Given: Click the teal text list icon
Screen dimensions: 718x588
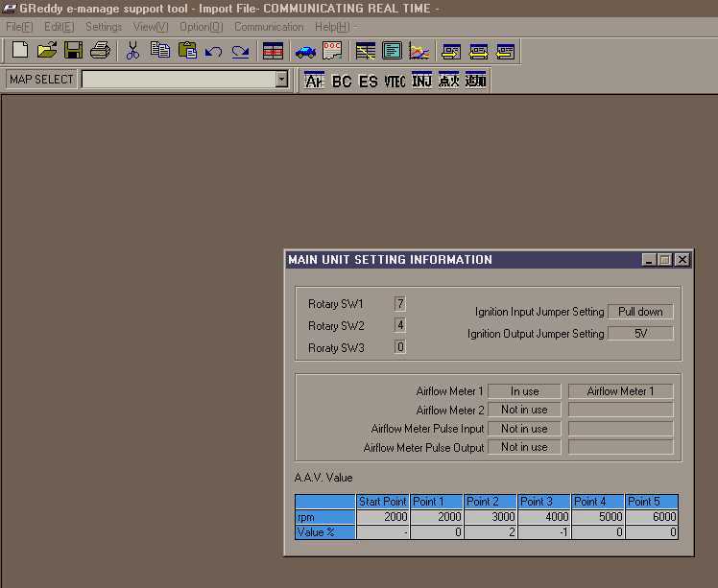Looking at the screenshot, I should pyautogui.click(x=392, y=51).
